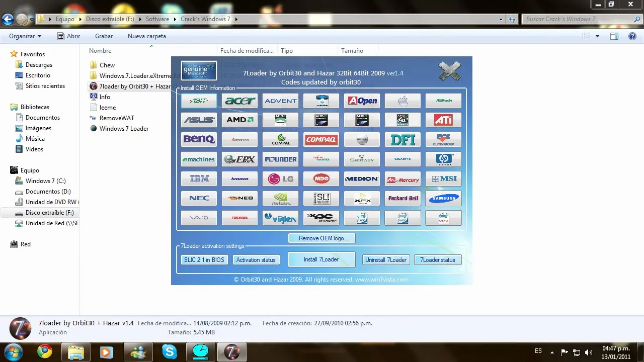
Task: Select the HP brand logo
Action: (443, 159)
